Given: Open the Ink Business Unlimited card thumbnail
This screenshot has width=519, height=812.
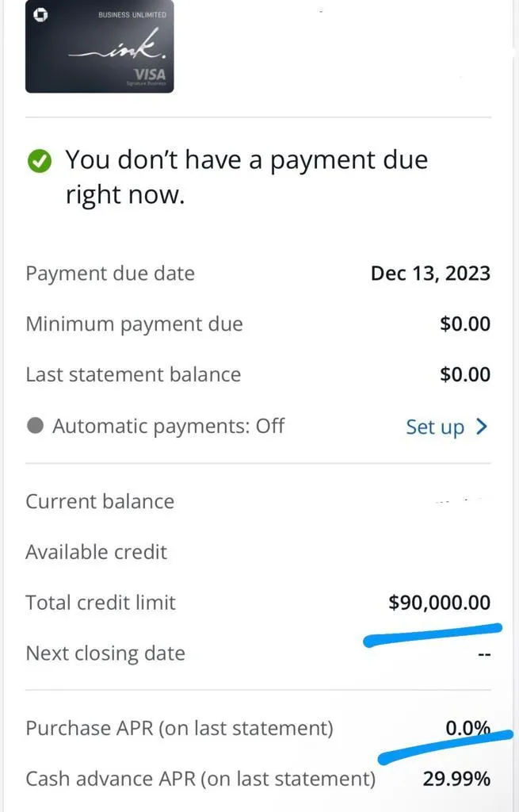Looking at the screenshot, I should [99, 47].
